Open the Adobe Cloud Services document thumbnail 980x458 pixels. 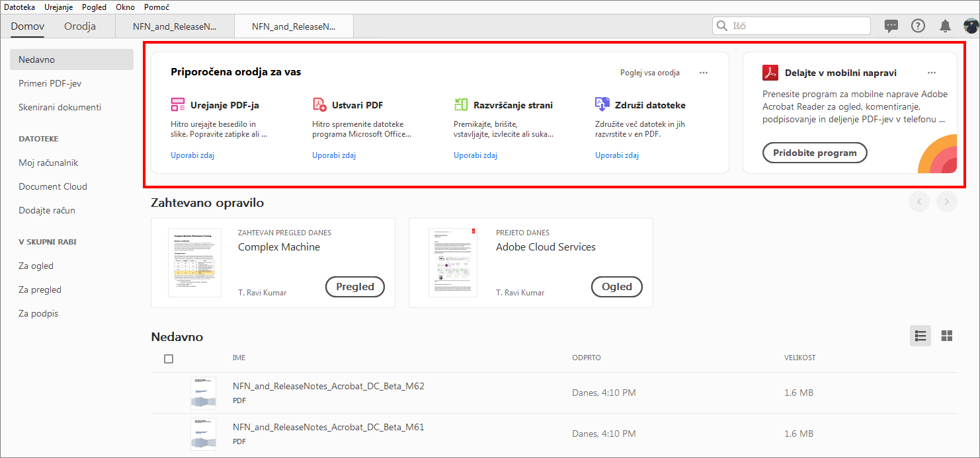click(x=453, y=262)
